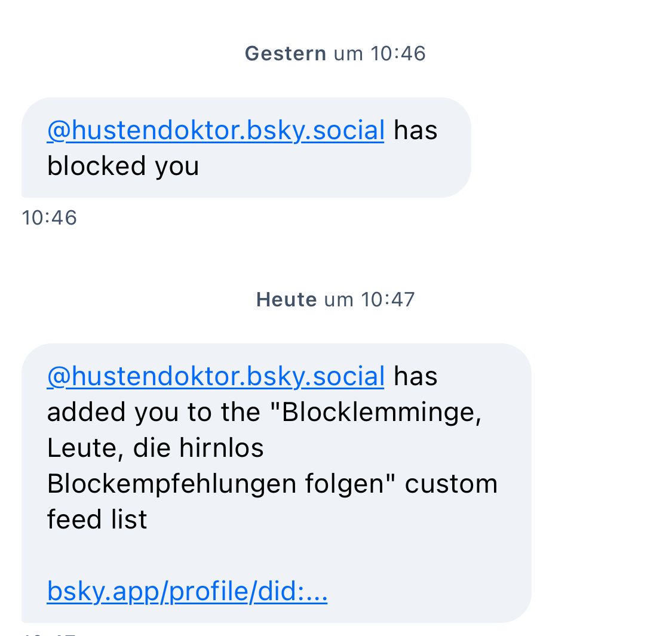The width and height of the screenshot is (672, 636).
Task: Click the word "custom" in the second message
Action: click(x=451, y=484)
